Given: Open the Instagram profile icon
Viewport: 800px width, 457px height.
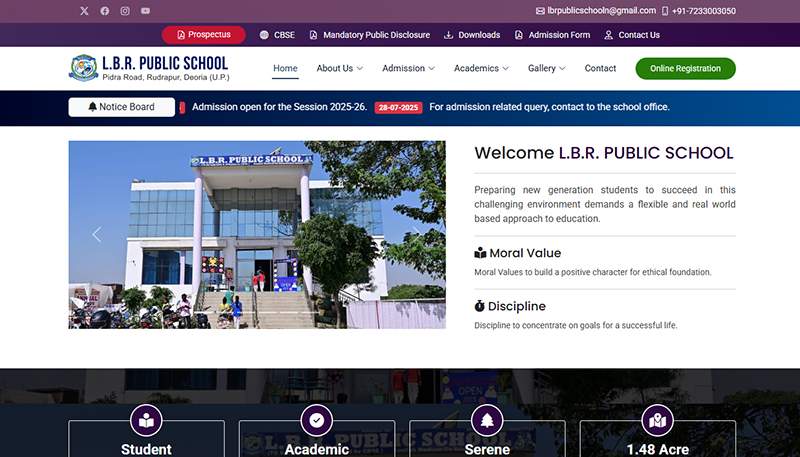Looking at the screenshot, I should pos(125,11).
